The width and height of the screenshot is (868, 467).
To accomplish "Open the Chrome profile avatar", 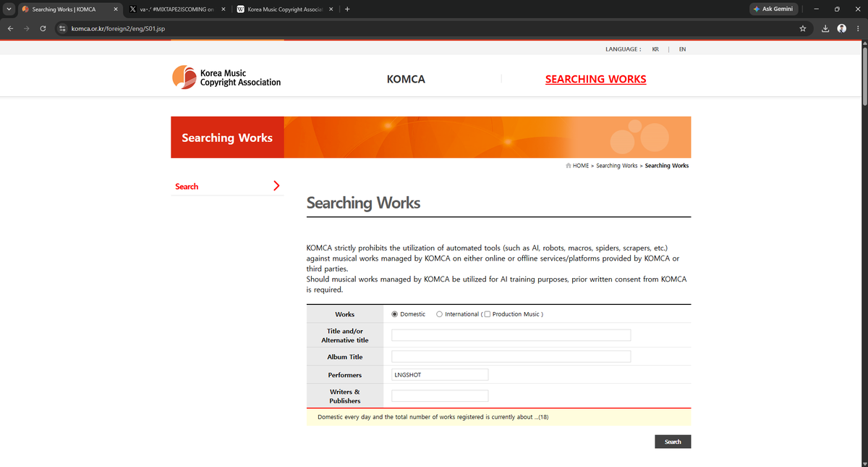I will pyautogui.click(x=841, y=28).
